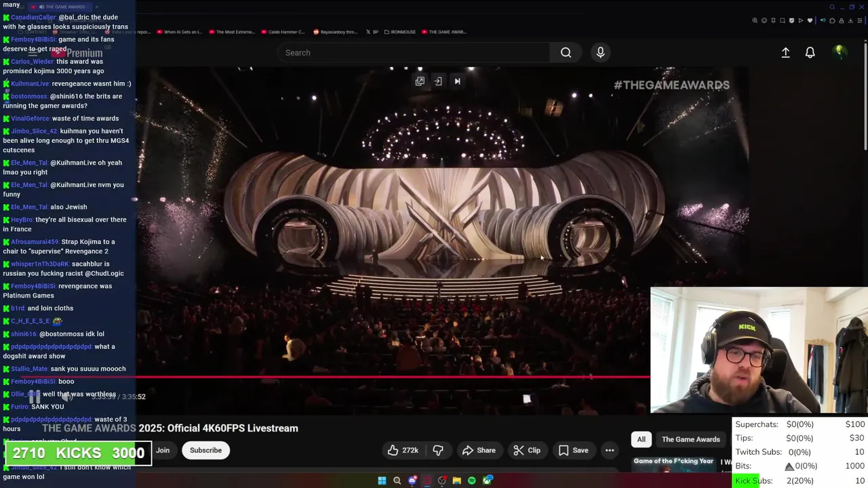Subscribe to the channel
Screen dimensions: 868x488
tap(205, 450)
